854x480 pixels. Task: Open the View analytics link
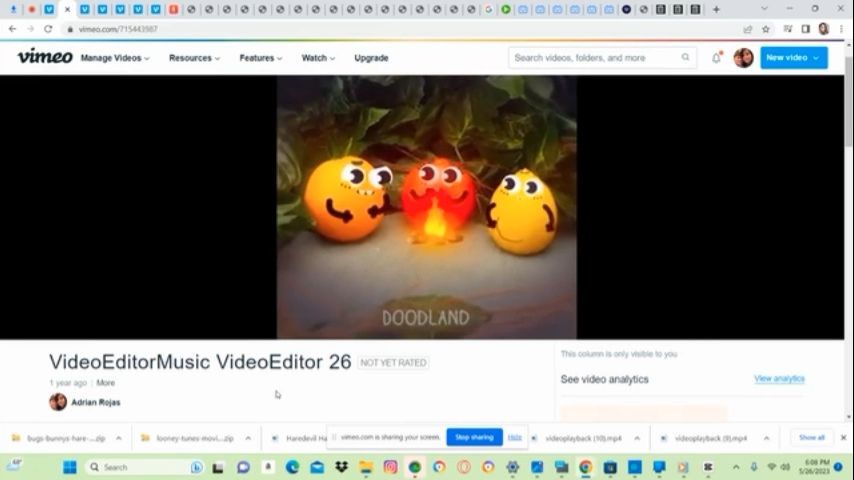[x=779, y=379]
